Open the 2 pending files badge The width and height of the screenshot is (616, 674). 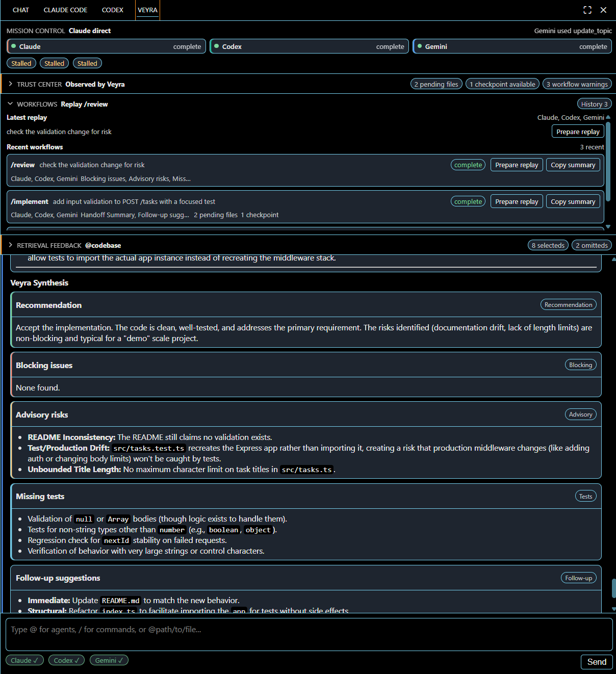(436, 84)
